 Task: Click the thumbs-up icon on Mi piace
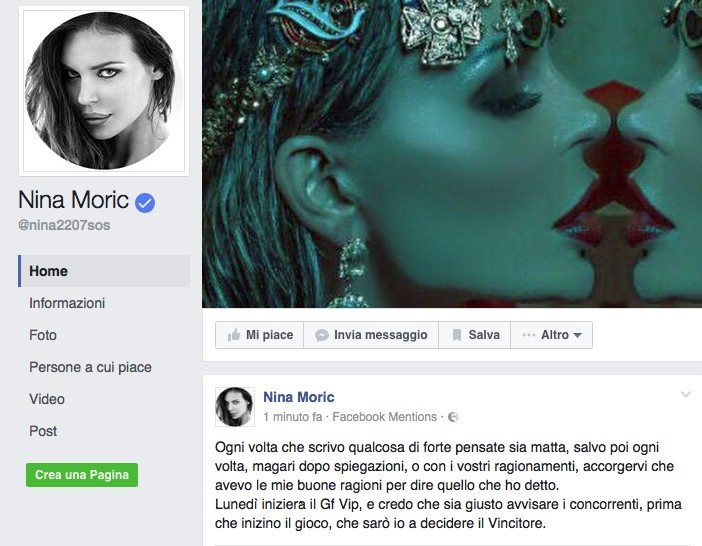tap(234, 335)
